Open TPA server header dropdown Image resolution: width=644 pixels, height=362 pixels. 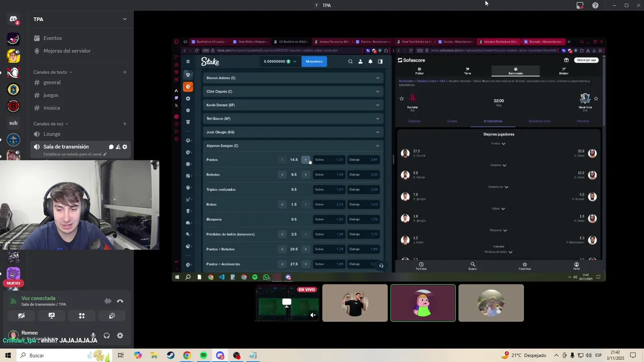[80, 19]
